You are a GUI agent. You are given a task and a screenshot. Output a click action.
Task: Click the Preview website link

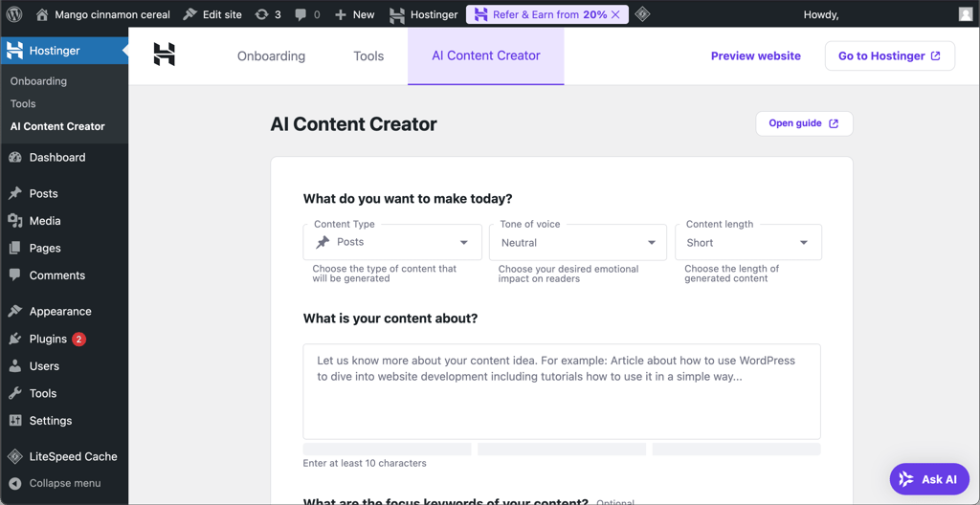click(756, 55)
